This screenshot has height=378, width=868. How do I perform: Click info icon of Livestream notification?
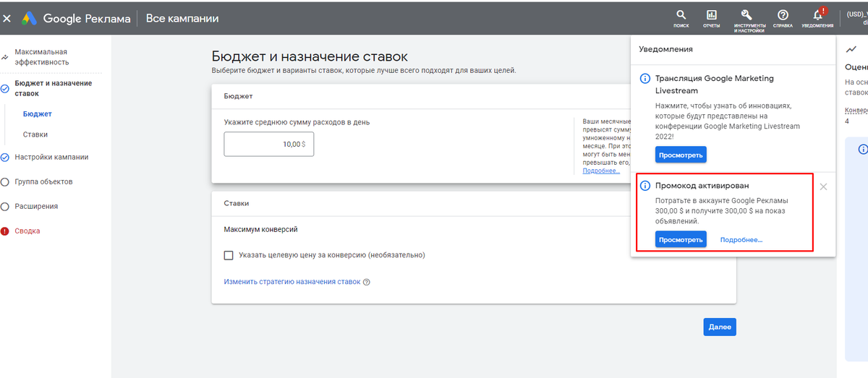tap(645, 78)
